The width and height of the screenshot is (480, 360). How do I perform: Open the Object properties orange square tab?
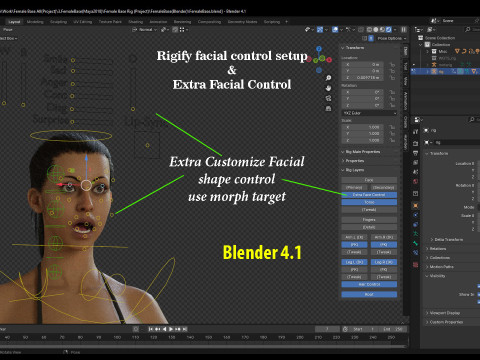pyautogui.click(x=415, y=205)
